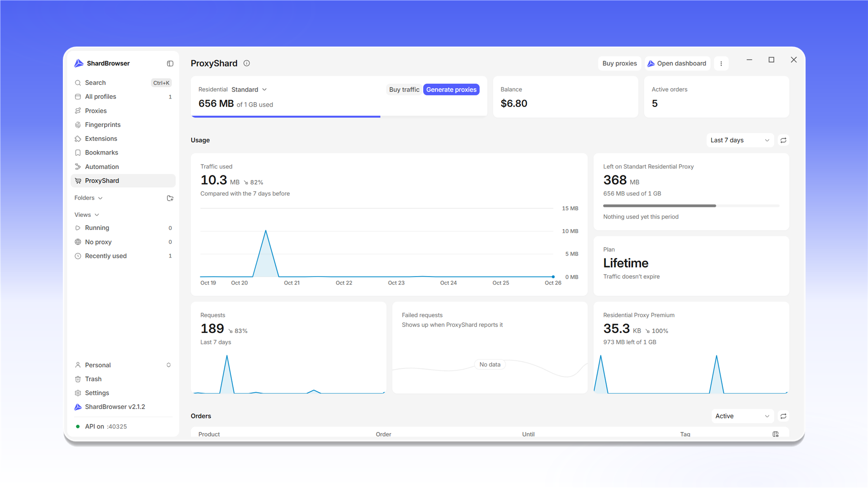The height and width of the screenshot is (488, 868).
Task: Open the Orders table column settings icon
Action: pyautogui.click(x=776, y=434)
